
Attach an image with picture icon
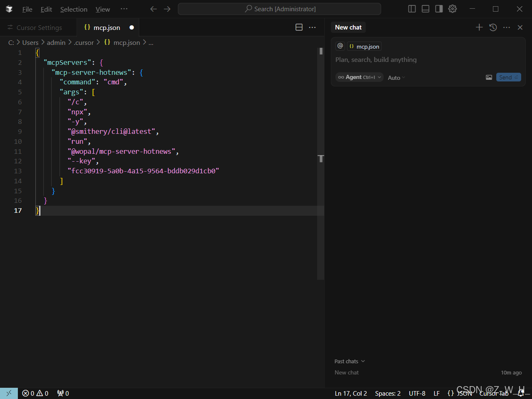coord(489,77)
